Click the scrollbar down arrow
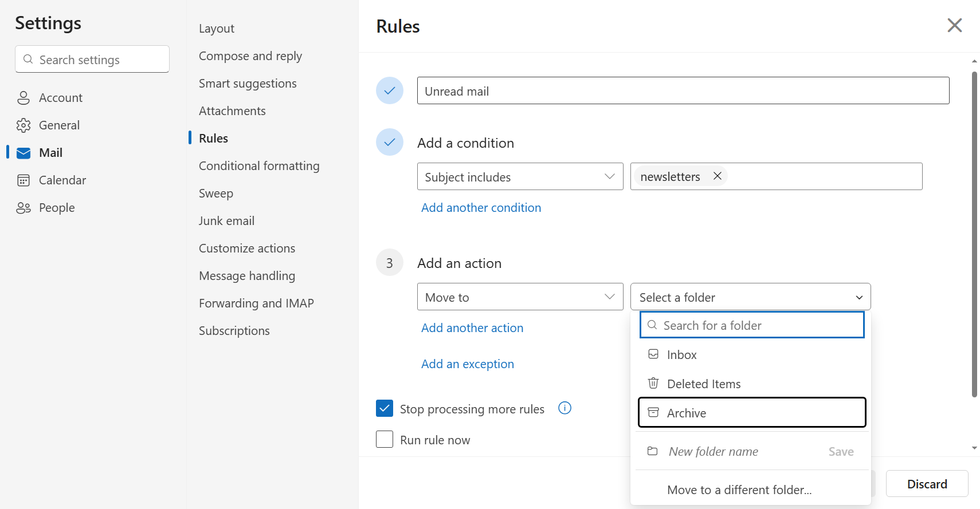This screenshot has width=980, height=509. pos(974,448)
